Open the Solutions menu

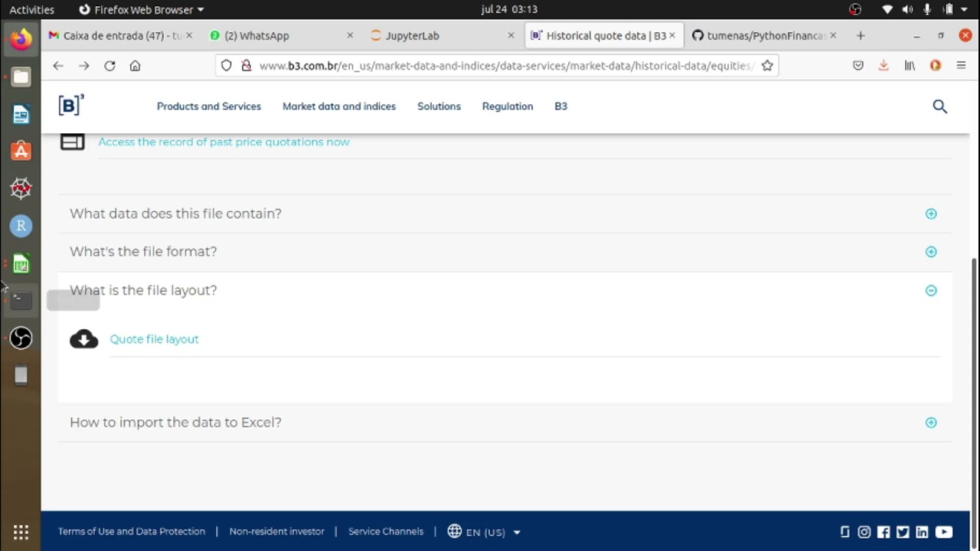click(x=439, y=106)
